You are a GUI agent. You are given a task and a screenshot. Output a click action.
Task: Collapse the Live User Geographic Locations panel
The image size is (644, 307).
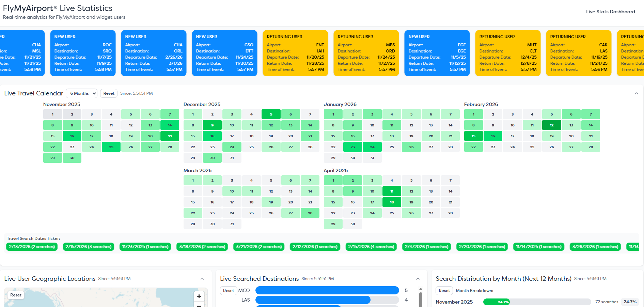(202, 279)
